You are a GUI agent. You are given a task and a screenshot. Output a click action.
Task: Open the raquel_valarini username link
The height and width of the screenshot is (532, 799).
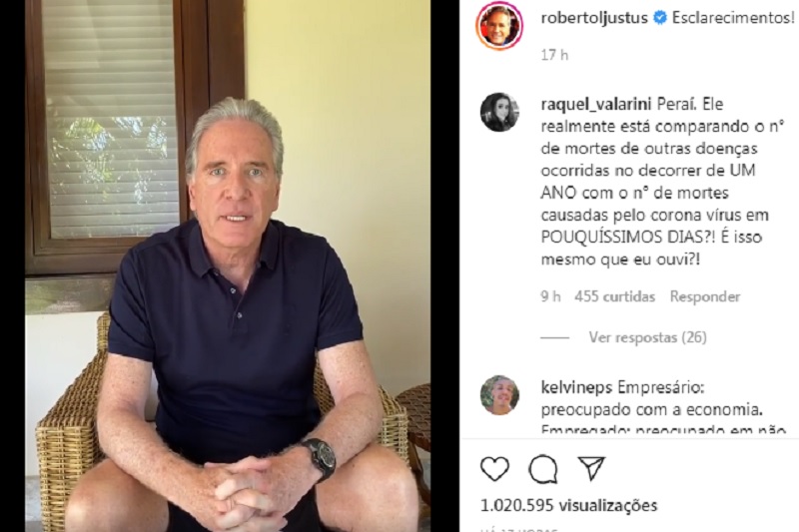(595, 105)
